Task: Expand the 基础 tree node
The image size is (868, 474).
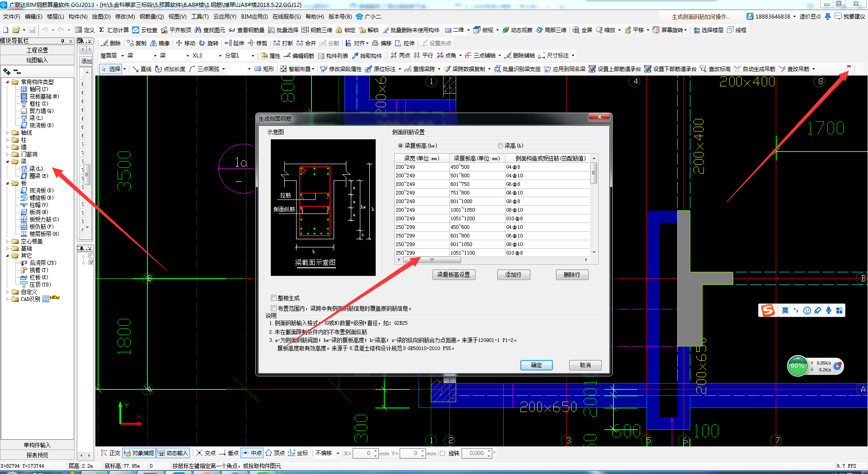Action: click(8, 248)
